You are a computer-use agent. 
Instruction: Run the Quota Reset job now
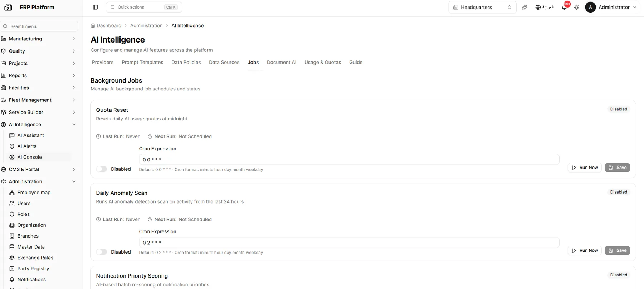coord(585,168)
